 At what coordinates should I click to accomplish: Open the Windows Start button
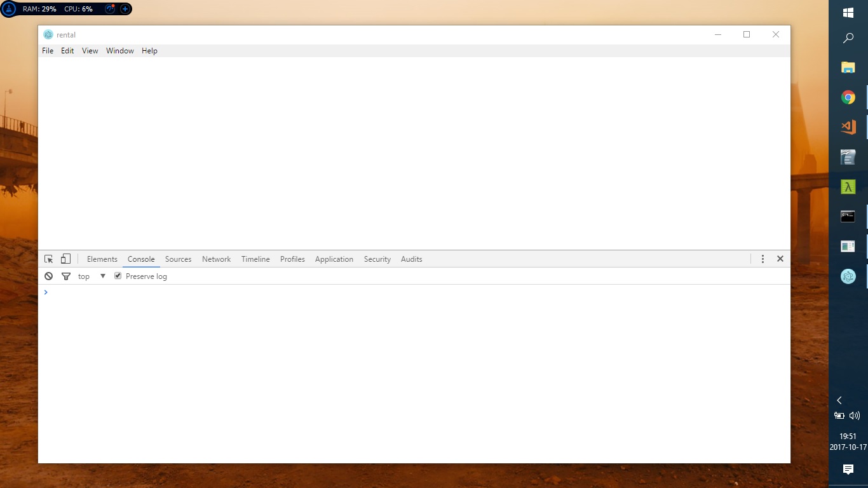tap(848, 12)
